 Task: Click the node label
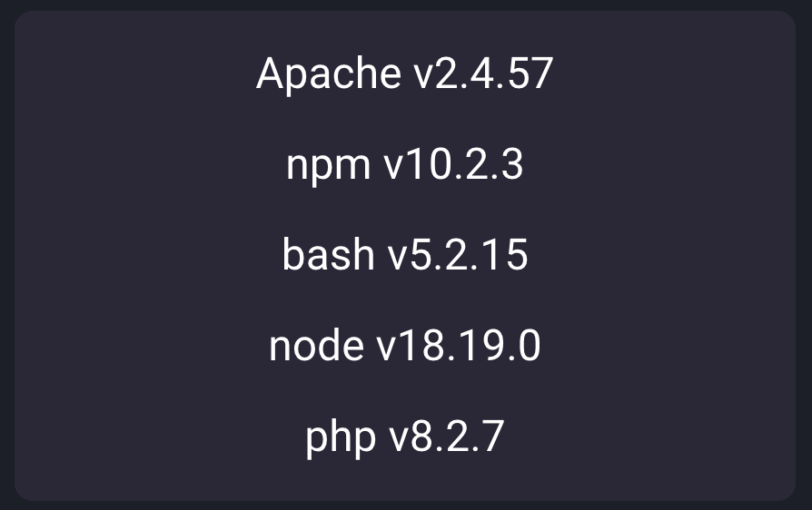point(316,347)
